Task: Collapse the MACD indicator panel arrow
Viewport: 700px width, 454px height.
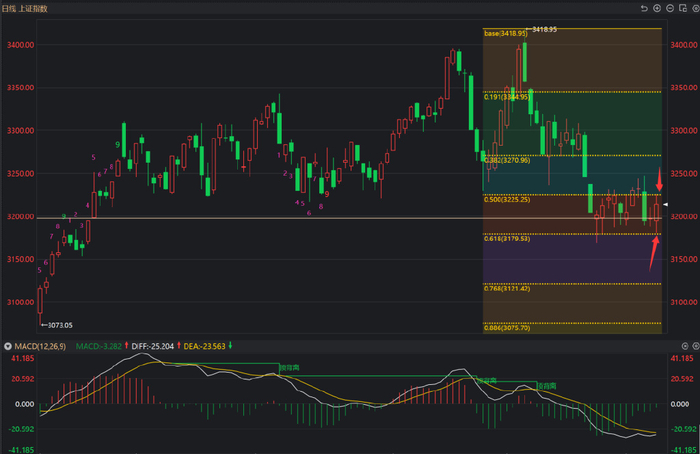Action: point(6,346)
